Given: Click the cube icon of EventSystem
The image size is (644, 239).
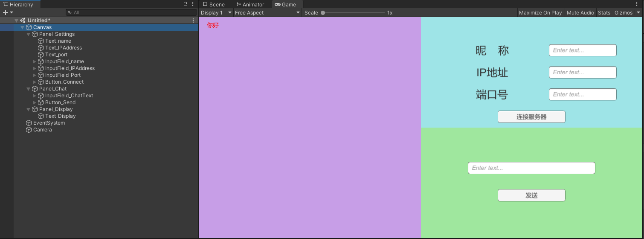Looking at the screenshot, I should (29, 123).
